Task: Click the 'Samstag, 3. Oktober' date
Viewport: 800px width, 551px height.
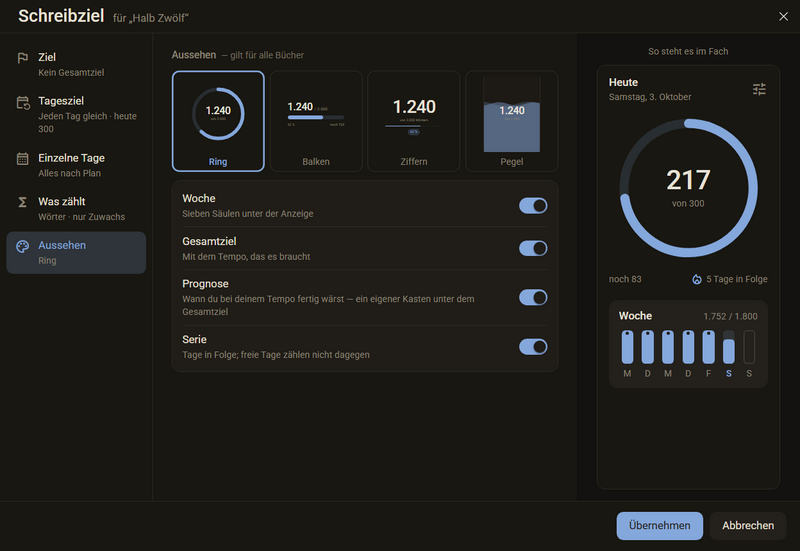Action: click(x=650, y=97)
